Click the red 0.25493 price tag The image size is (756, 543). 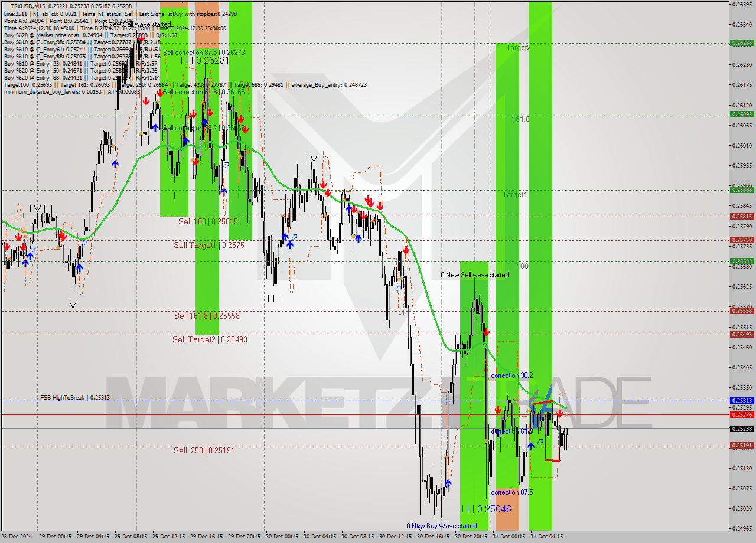point(742,335)
